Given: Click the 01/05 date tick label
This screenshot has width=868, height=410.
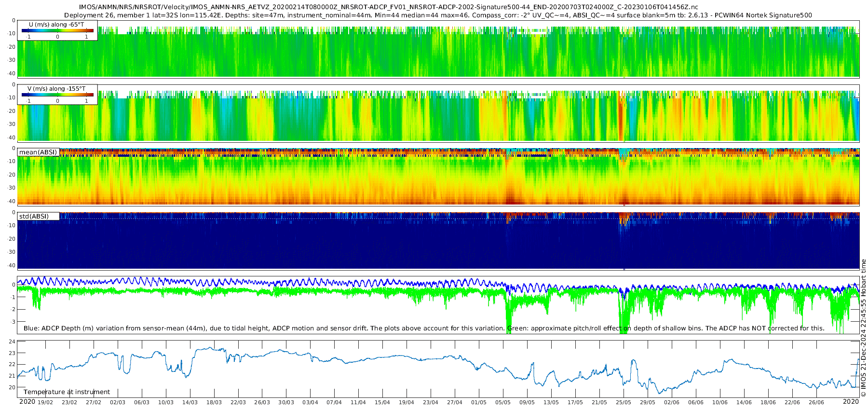Looking at the screenshot, I should click(479, 402).
